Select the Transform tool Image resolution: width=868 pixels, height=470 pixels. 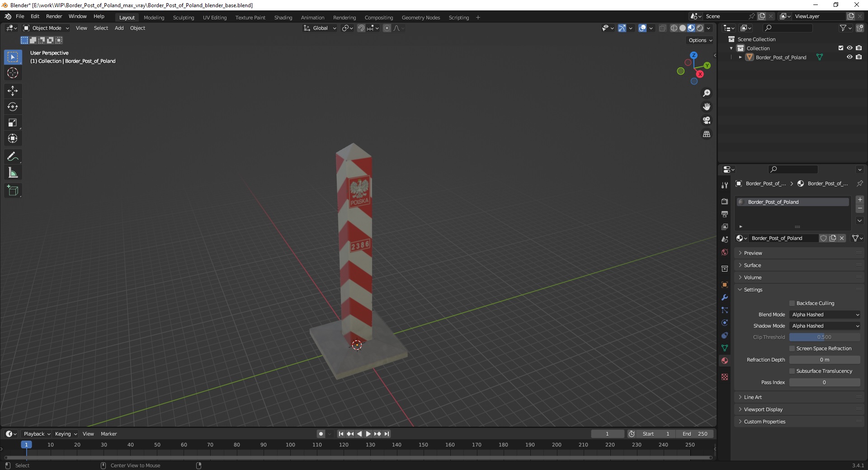click(x=13, y=138)
